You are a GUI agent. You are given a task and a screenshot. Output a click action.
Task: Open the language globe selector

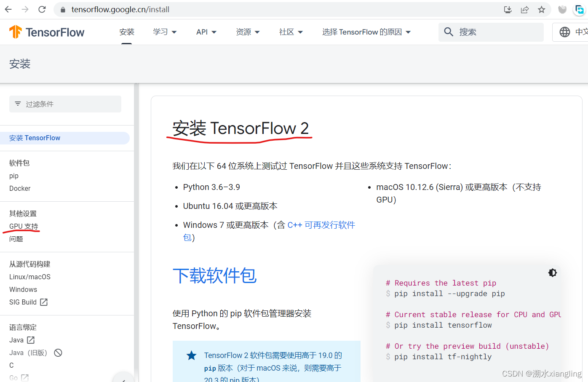tap(565, 32)
